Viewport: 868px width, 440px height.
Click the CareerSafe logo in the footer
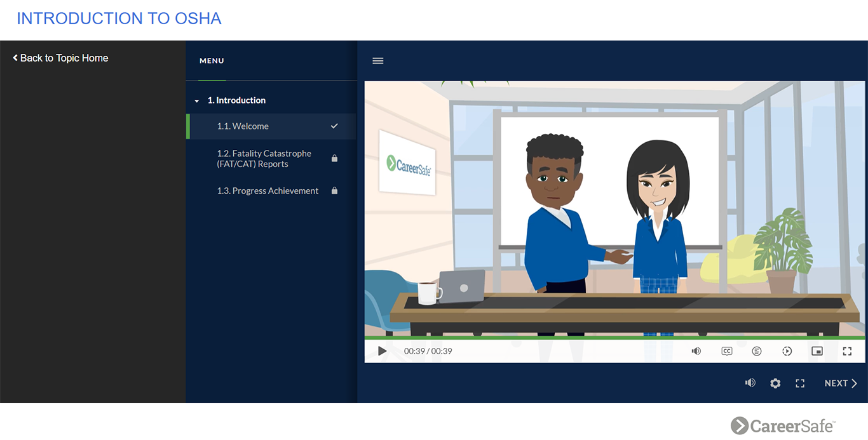783,425
